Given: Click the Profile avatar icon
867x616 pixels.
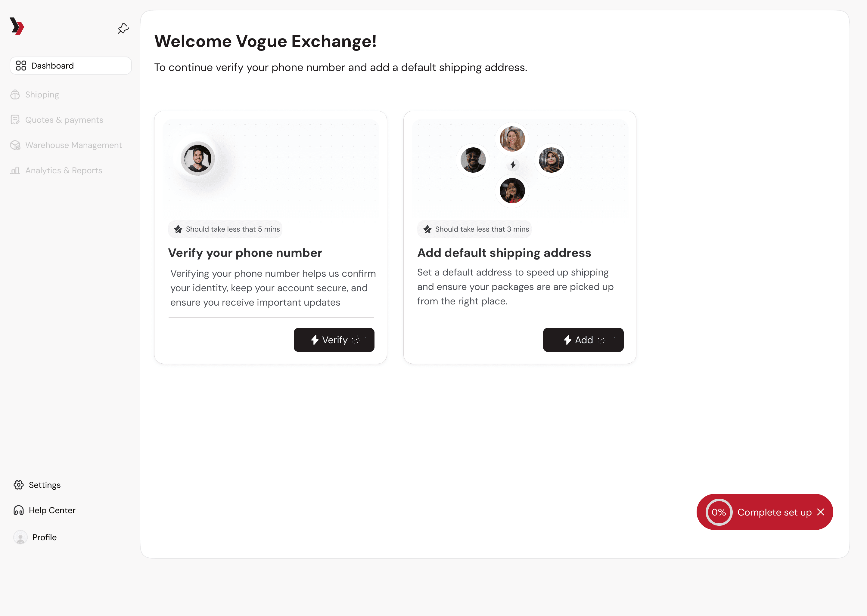Looking at the screenshot, I should [x=20, y=537].
